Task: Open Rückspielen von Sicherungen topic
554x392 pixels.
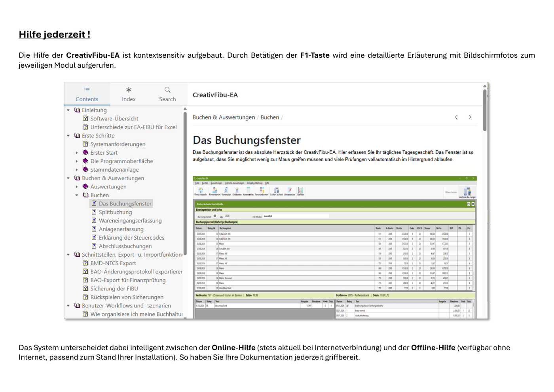Action: point(127,297)
